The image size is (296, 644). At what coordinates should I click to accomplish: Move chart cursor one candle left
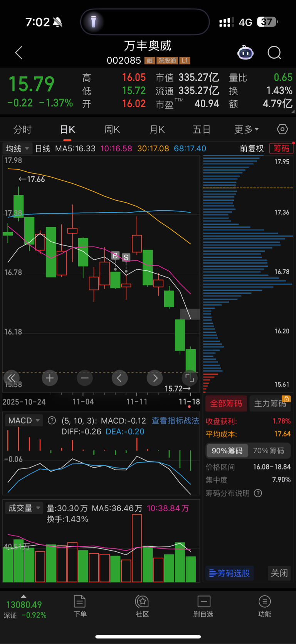(x=119, y=378)
